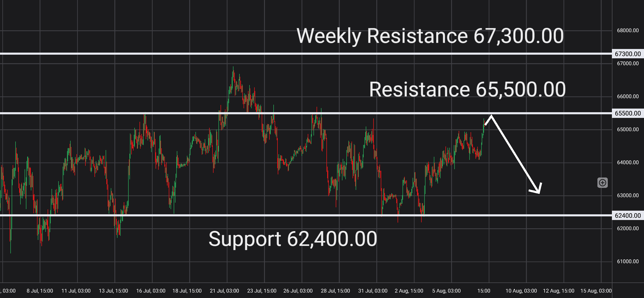Click the 63000.00 price axis label
644x298 pixels.
point(628,195)
